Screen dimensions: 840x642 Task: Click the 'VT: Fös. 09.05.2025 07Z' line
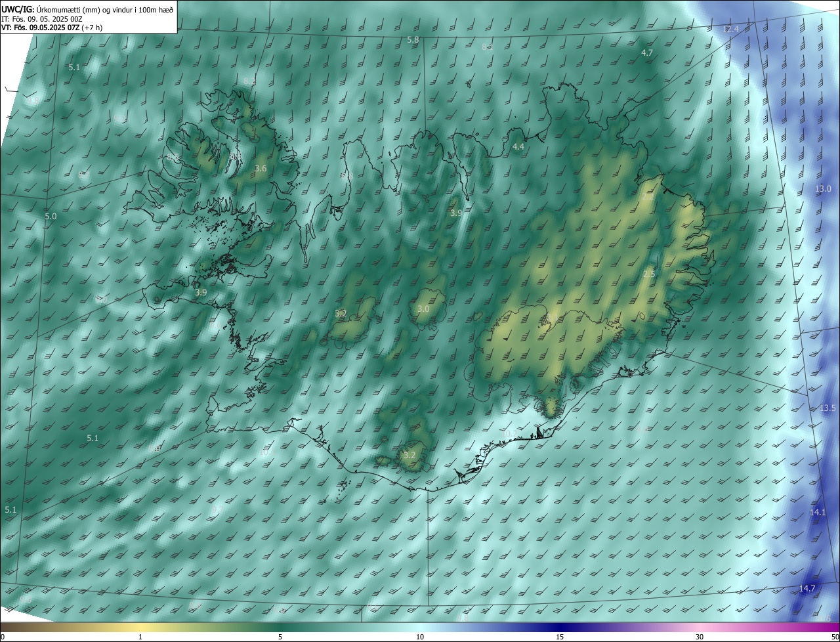52,28
